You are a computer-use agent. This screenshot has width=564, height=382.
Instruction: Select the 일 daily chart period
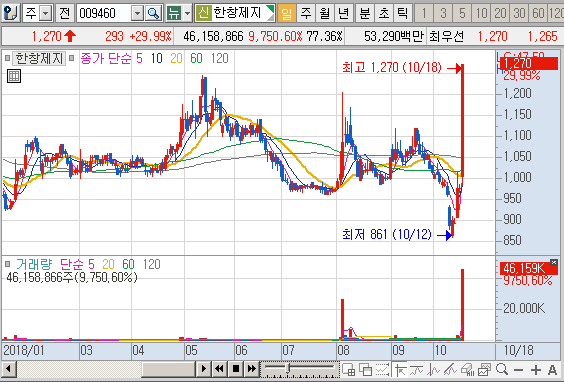pyautogui.click(x=287, y=14)
